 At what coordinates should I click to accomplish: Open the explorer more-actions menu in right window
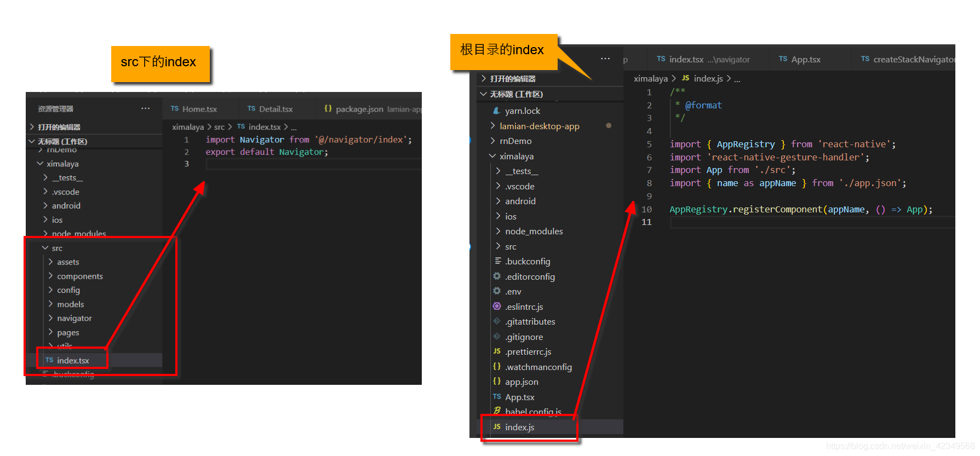pyautogui.click(x=605, y=59)
